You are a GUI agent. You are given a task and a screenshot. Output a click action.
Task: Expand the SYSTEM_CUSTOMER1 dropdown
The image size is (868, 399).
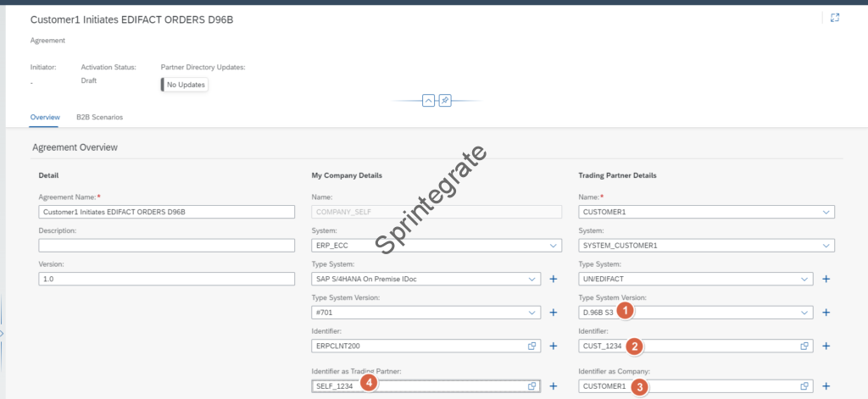(826, 246)
